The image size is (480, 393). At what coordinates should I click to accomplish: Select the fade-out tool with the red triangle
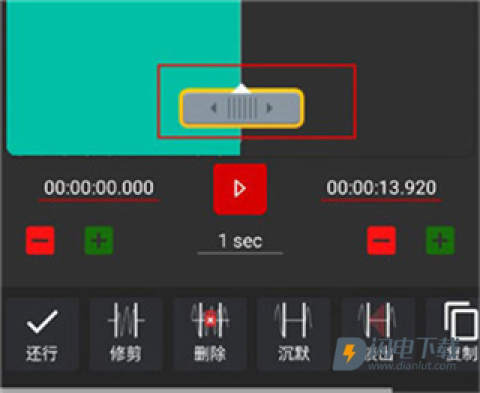pyautogui.click(x=378, y=333)
